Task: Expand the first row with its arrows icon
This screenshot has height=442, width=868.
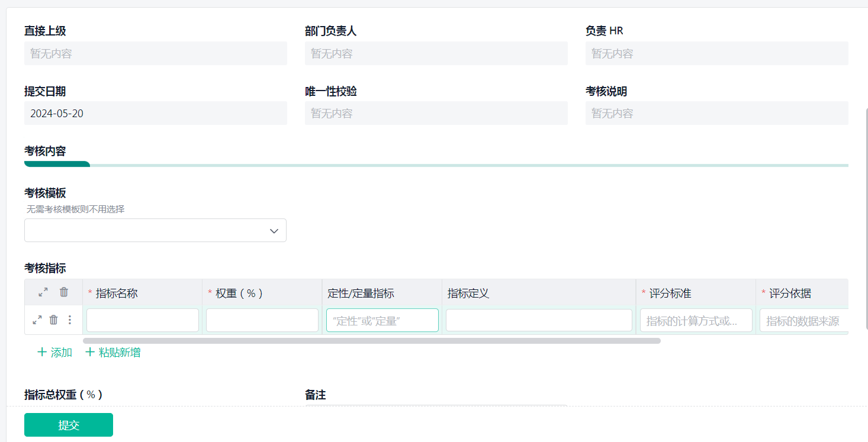Action: 37,320
